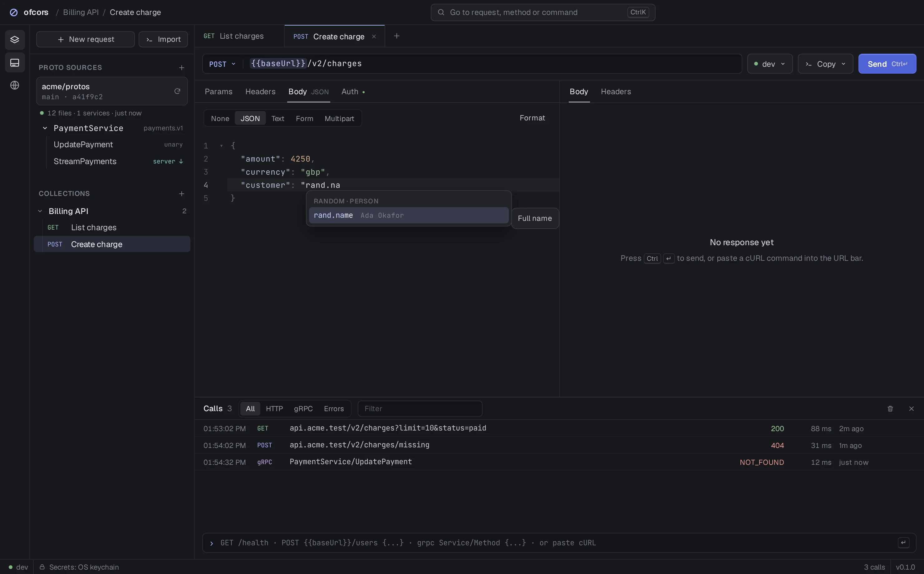The height and width of the screenshot is (574, 924).
Task: Switch to the List charges tab
Action: 240,36
